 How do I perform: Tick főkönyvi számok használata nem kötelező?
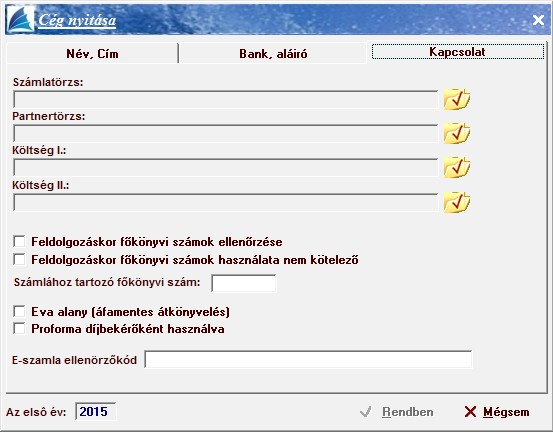click(19, 260)
